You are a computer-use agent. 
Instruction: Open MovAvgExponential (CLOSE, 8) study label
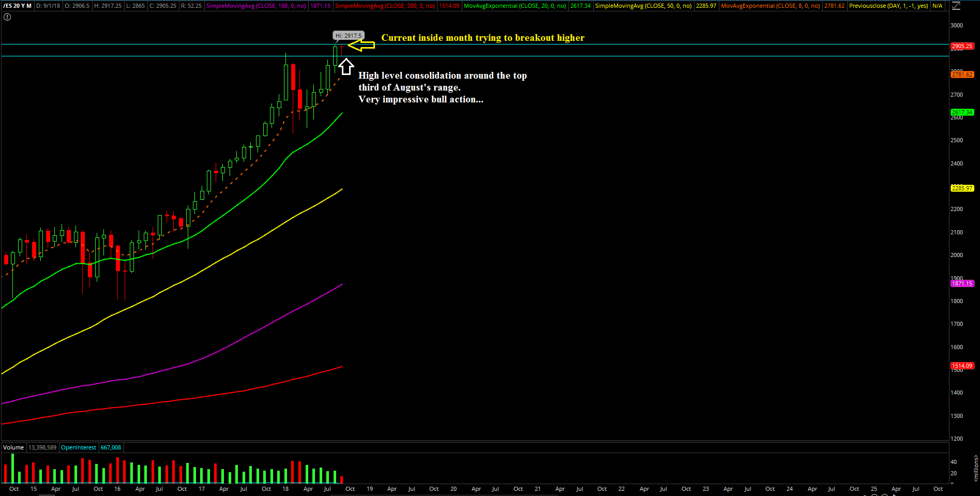coord(770,6)
